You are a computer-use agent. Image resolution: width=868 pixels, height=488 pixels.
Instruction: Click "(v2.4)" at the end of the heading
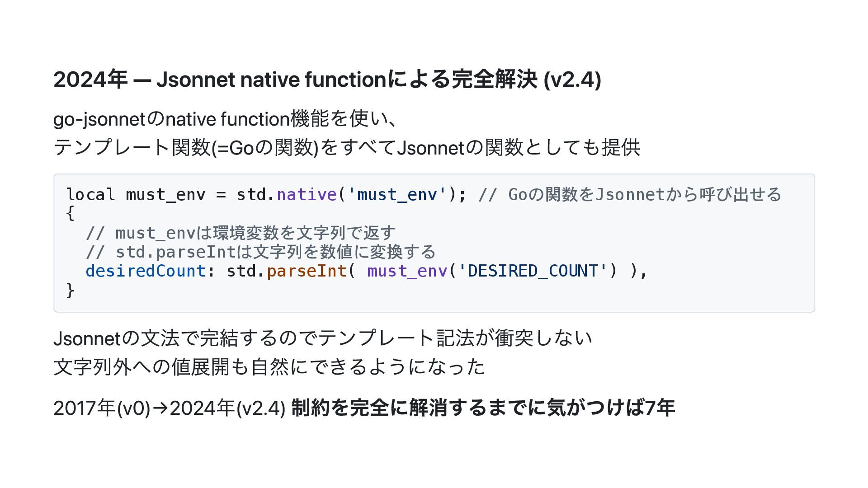point(572,80)
